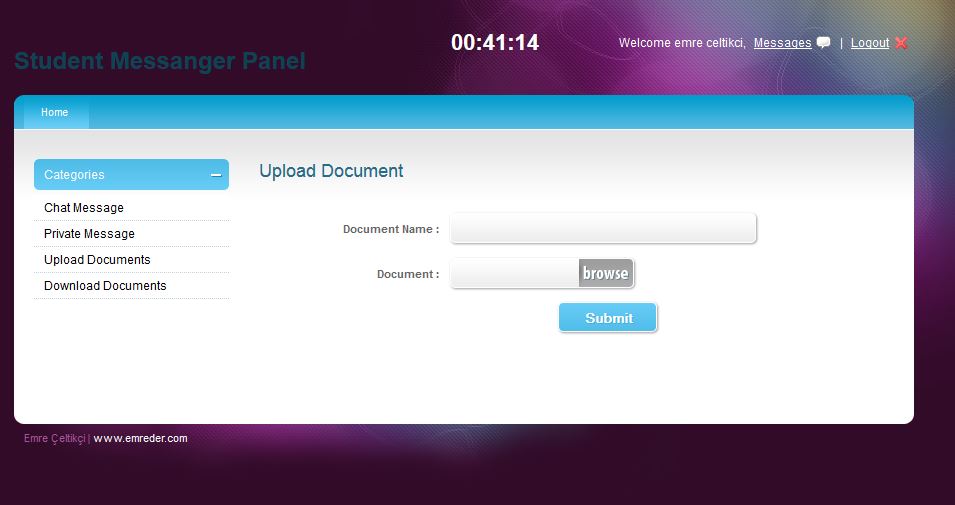Click the Logout link
Viewport: 955px width, 505px height.
(x=869, y=43)
